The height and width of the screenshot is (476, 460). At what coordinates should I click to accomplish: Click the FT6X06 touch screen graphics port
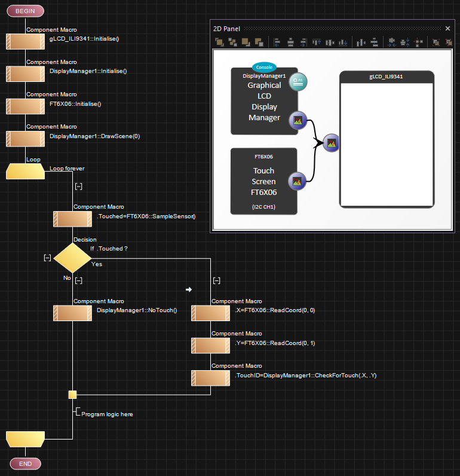[298, 181]
